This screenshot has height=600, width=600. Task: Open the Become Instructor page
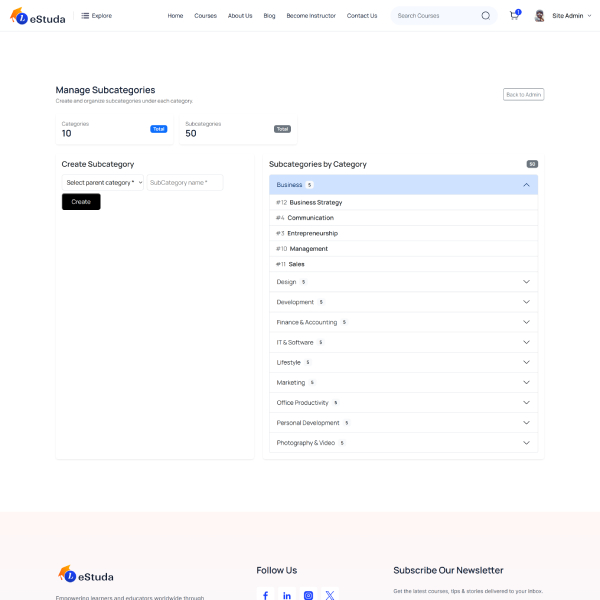pyautogui.click(x=311, y=16)
